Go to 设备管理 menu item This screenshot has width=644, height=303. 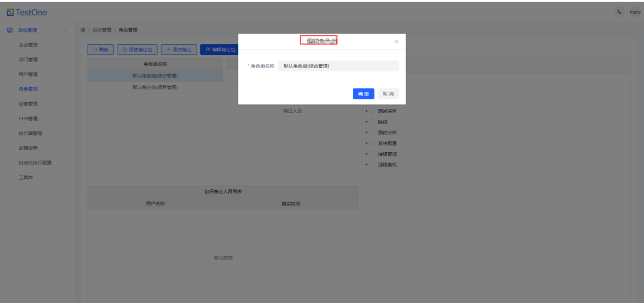click(28, 104)
